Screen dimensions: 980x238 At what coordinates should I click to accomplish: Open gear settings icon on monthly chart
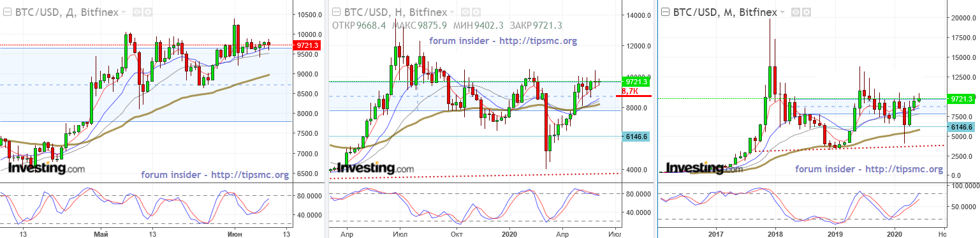(x=806, y=12)
